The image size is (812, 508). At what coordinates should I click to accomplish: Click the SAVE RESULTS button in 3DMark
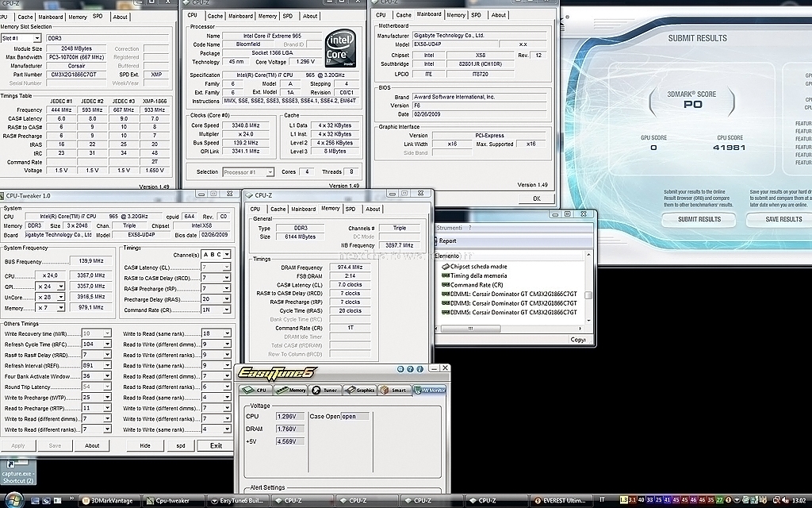779,219
